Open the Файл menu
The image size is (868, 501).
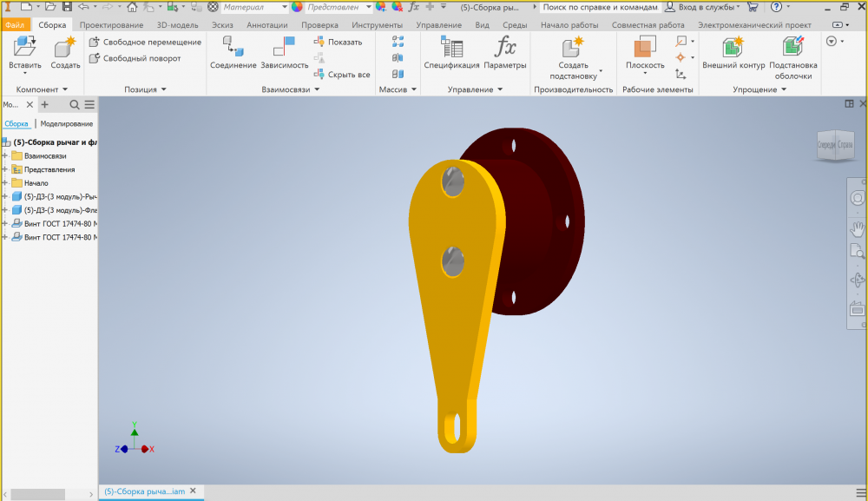click(x=15, y=25)
